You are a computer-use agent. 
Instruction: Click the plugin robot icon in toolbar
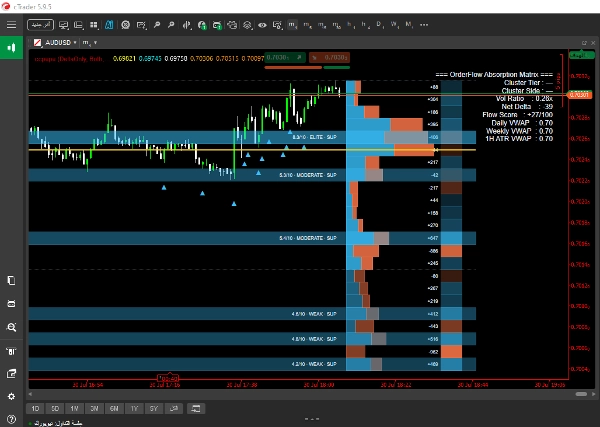tap(232, 25)
